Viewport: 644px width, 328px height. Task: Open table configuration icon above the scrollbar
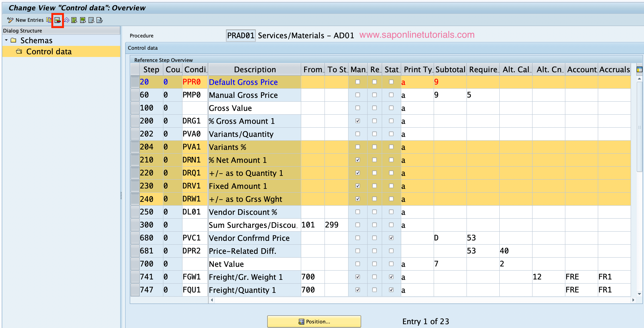pos(640,69)
